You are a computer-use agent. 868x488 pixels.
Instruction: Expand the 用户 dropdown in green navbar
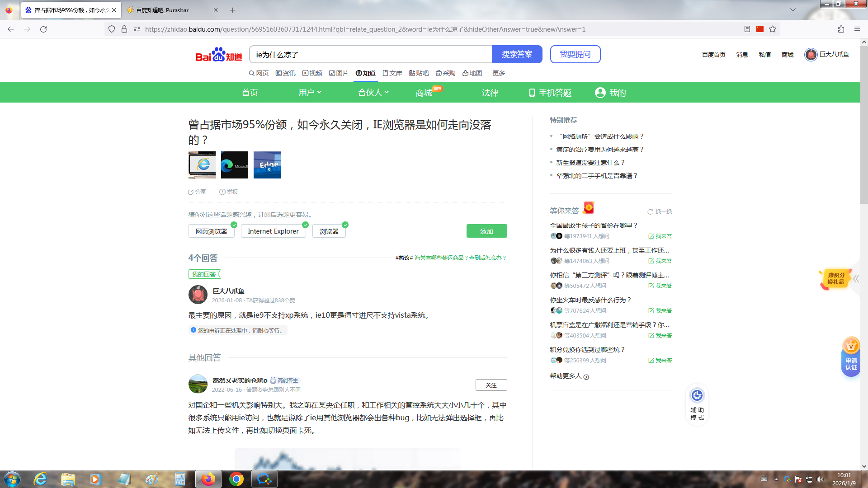click(x=310, y=93)
